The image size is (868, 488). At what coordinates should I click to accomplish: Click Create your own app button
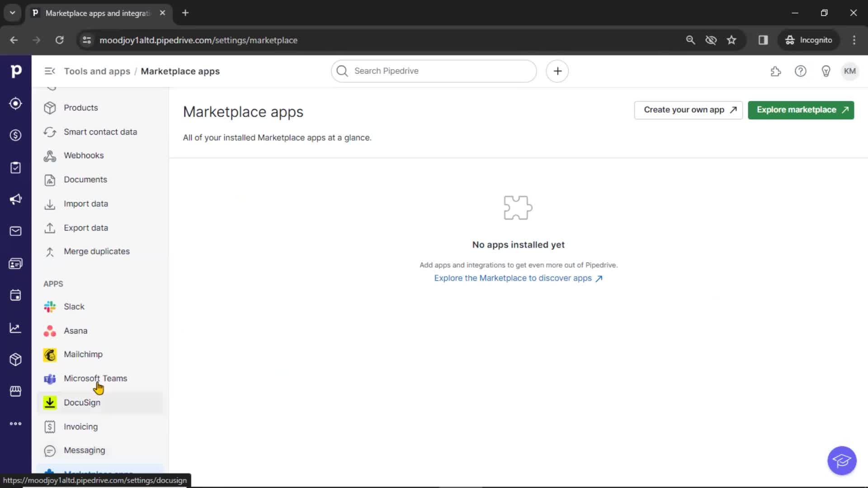tap(688, 110)
